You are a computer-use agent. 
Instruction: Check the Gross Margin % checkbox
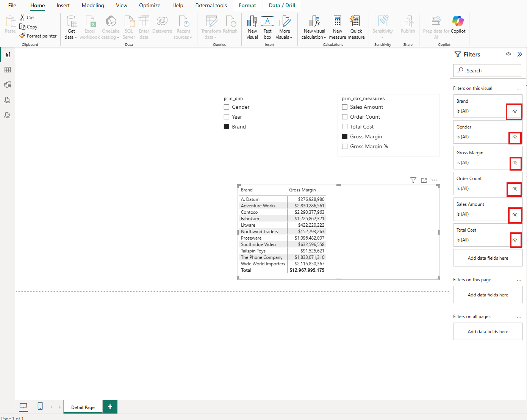345,146
